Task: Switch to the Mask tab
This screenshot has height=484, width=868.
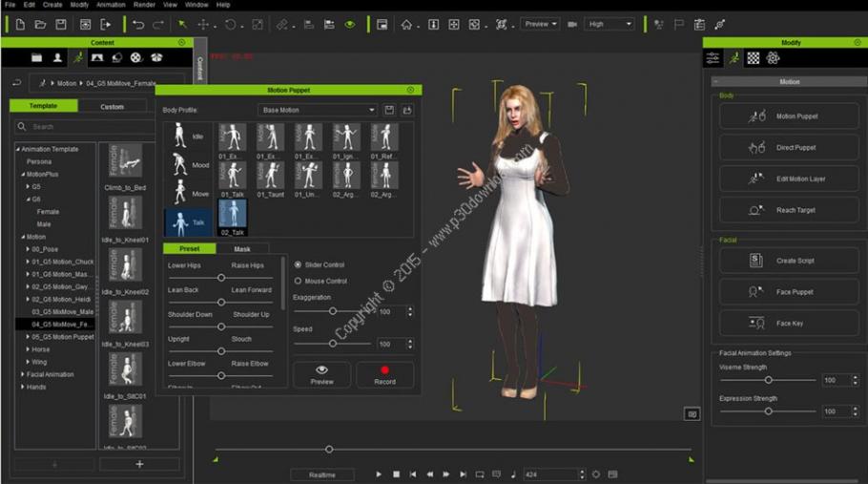Action: point(242,248)
